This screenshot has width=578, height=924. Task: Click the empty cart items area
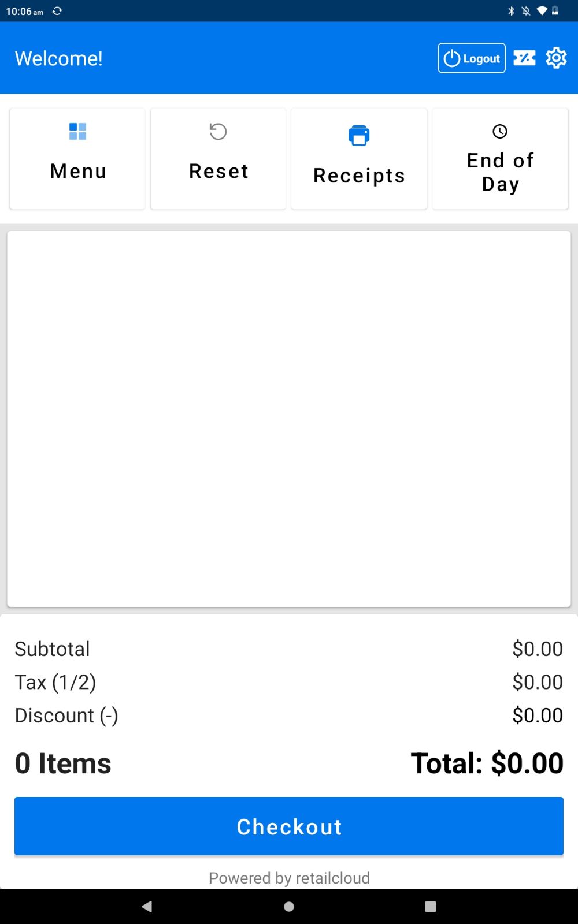pyautogui.click(x=289, y=419)
